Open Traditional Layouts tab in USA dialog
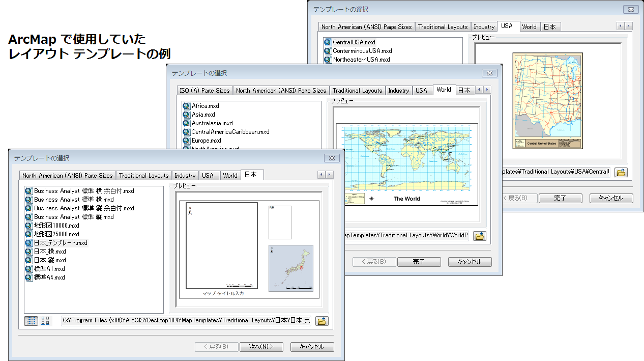 click(443, 27)
